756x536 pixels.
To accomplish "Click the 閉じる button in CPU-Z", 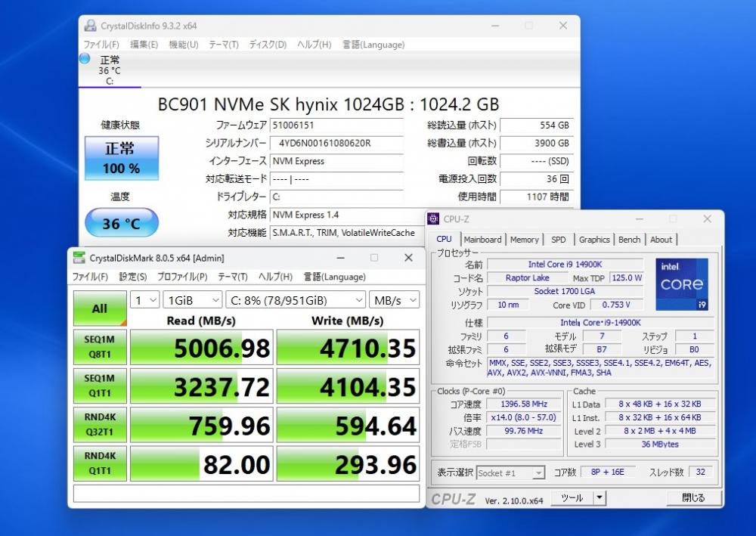I will (x=693, y=498).
